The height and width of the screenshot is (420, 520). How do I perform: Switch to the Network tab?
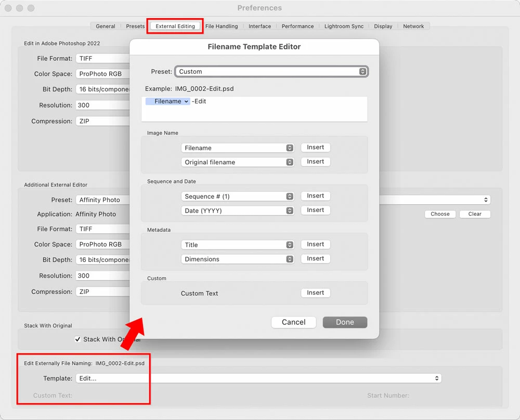[x=413, y=26]
